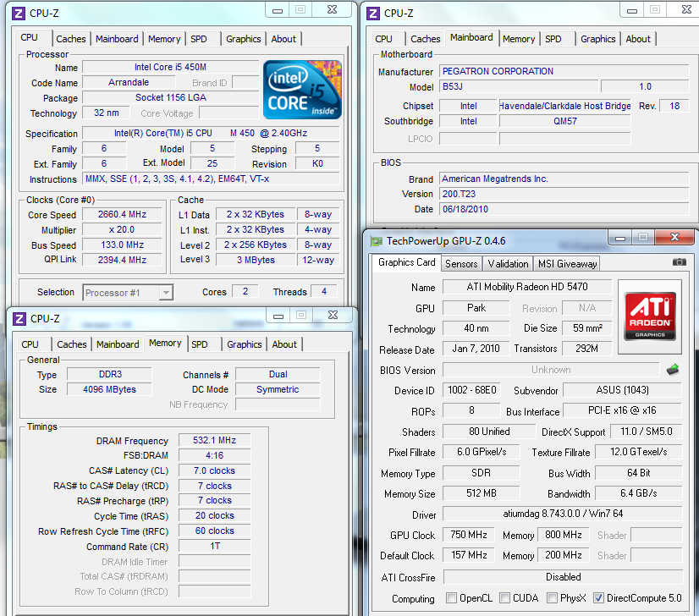Open the Sensors tab in GPU-Z
This screenshot has width=699, height=616.
461,264
